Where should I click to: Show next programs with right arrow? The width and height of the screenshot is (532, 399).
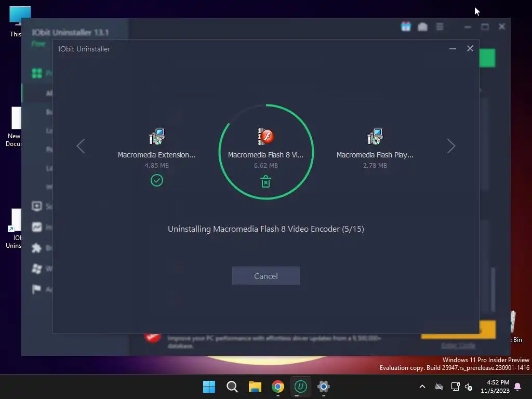point(451,146)
